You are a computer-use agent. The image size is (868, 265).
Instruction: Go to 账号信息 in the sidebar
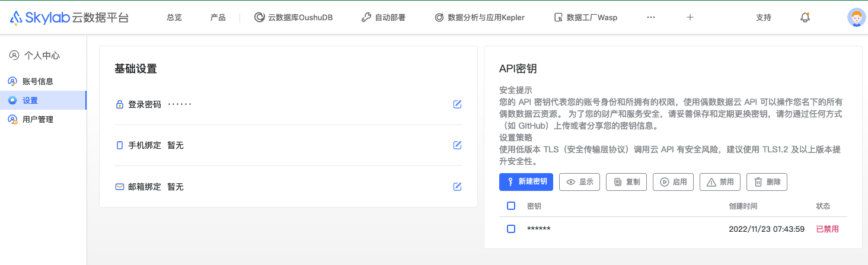(38, 81)
